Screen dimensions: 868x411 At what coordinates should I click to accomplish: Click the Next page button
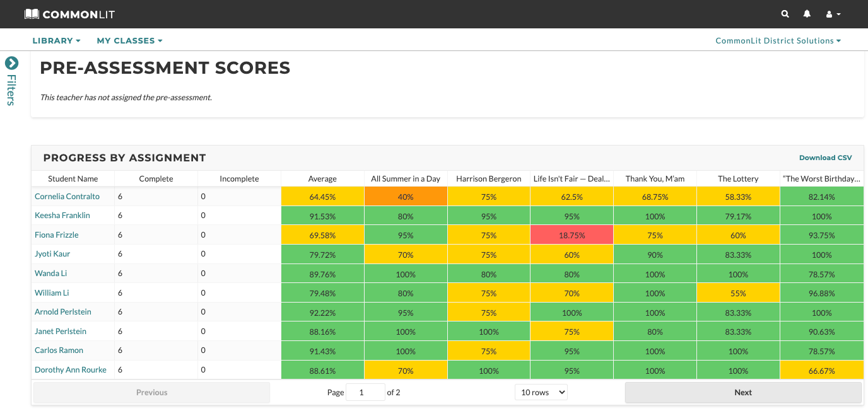743,392
